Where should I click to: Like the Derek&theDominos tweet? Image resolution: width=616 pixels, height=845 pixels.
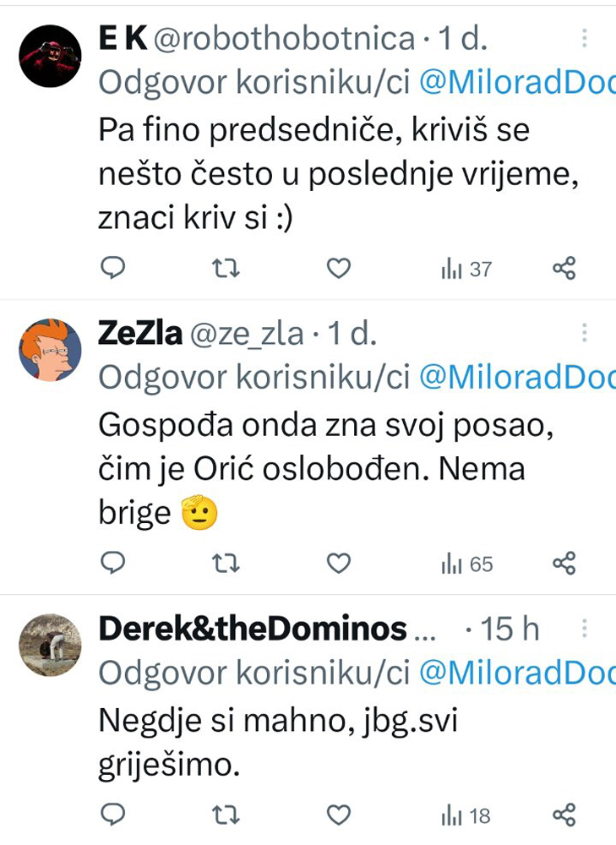pyautogui.click(x=339, y=815)
